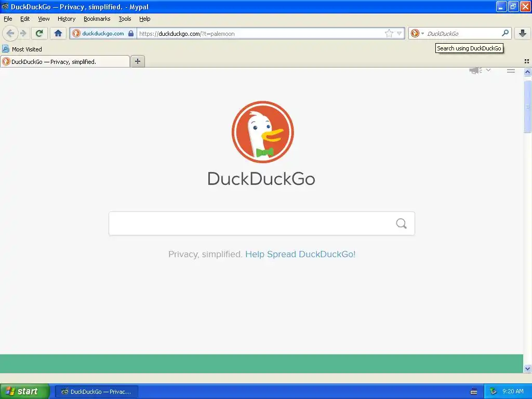Click the magnifier icon in browser search box
Viewport: 532px width, 399px height.
pos(505,33)
